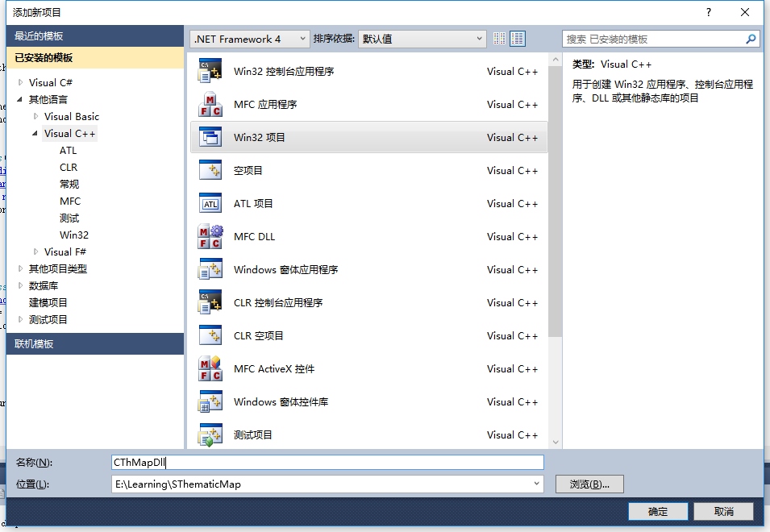Select the 建模项目 tree item

[48, 302]
